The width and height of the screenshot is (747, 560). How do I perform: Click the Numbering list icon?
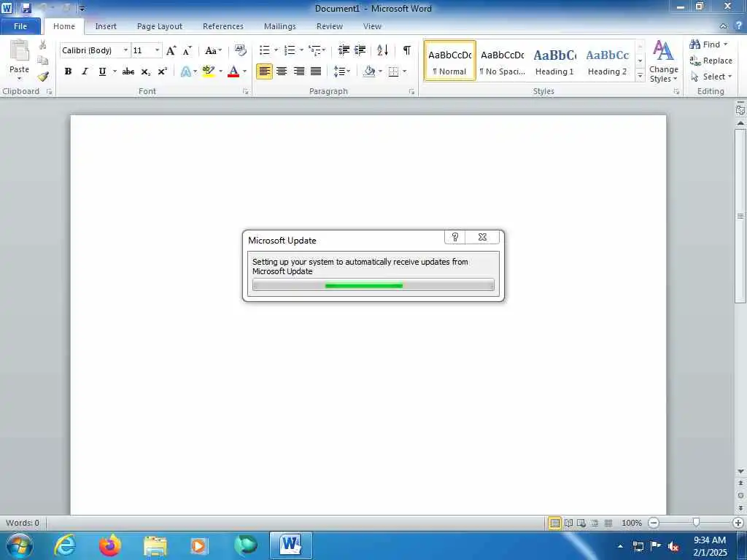(290, 50)
